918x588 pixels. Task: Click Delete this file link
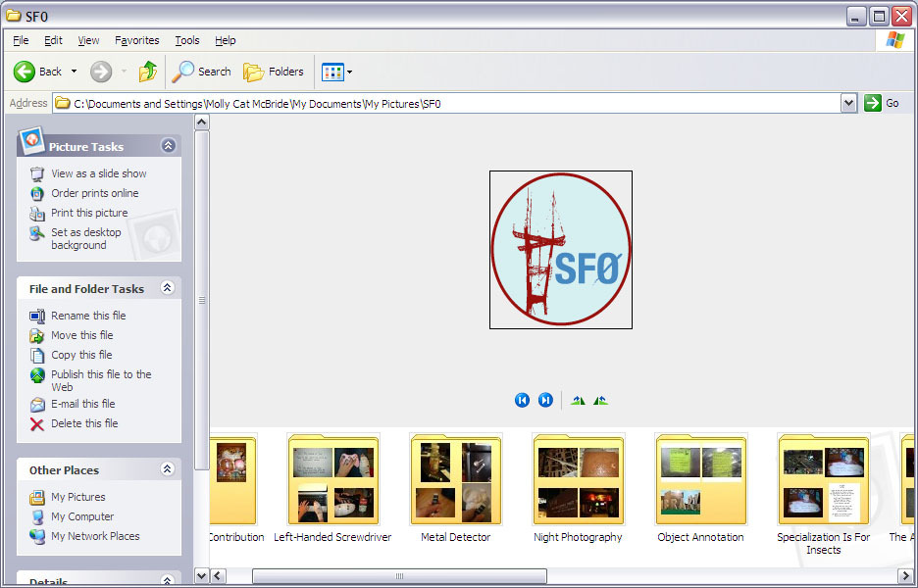click(84, 423)
